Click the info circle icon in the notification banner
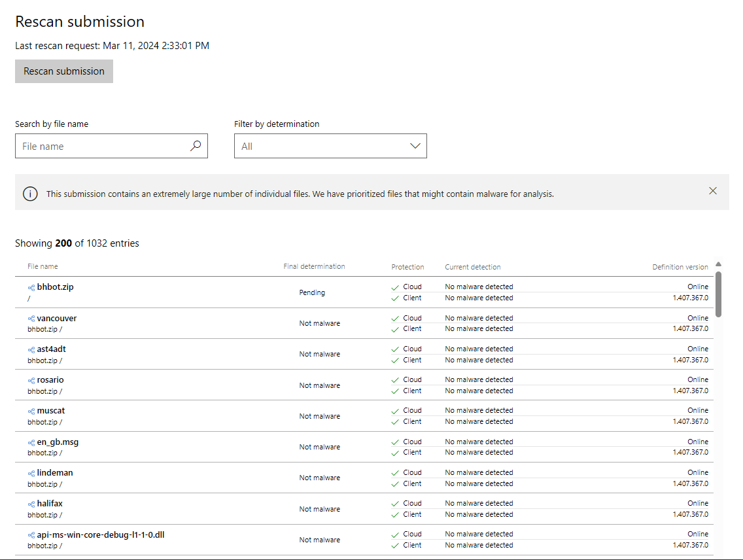Viewport: 743px width, 560px height. (x=30, y=193)
